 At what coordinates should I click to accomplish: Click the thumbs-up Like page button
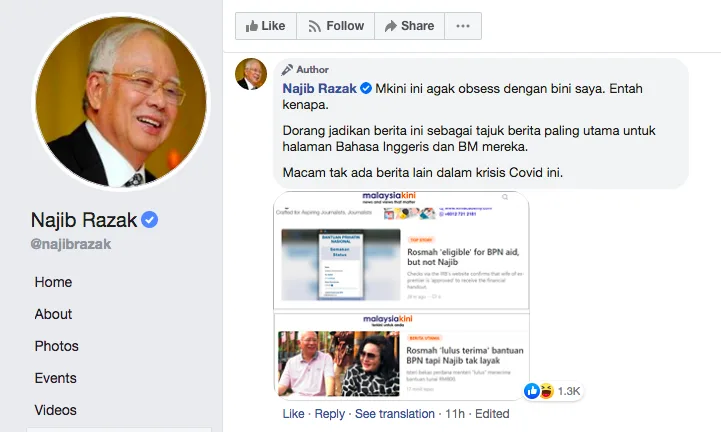[x=266, y=26]
